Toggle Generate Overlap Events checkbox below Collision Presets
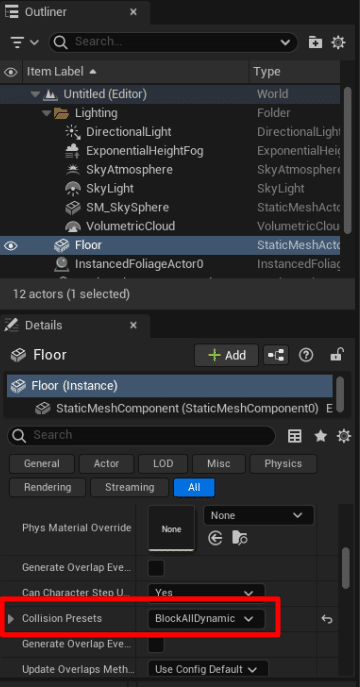Screen dimensions: 360x687 point(156,645)
